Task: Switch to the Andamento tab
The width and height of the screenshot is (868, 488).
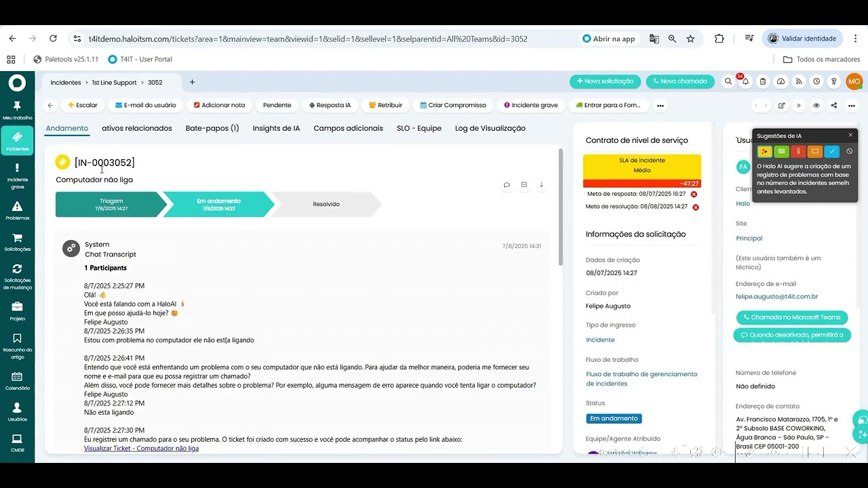Action: click(x=67, y=128)
